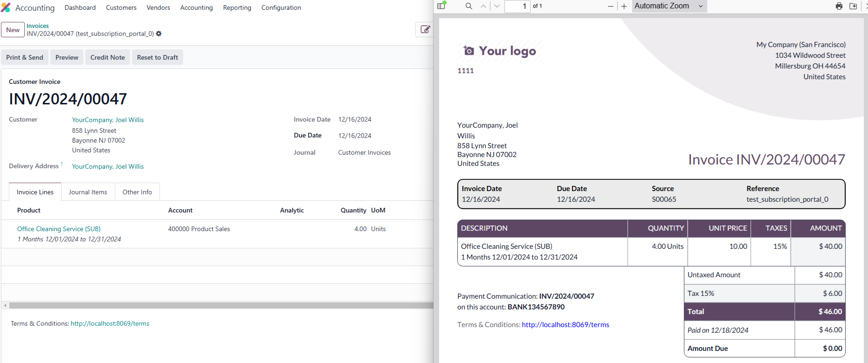Open the PDF find search icon
The width and height of the screenshot is (868, 363).
point(469,6)
